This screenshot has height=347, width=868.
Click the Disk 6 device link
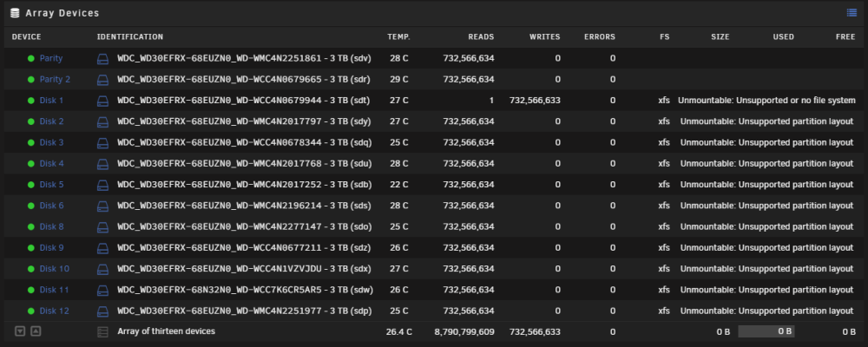[x=51, y=206]
